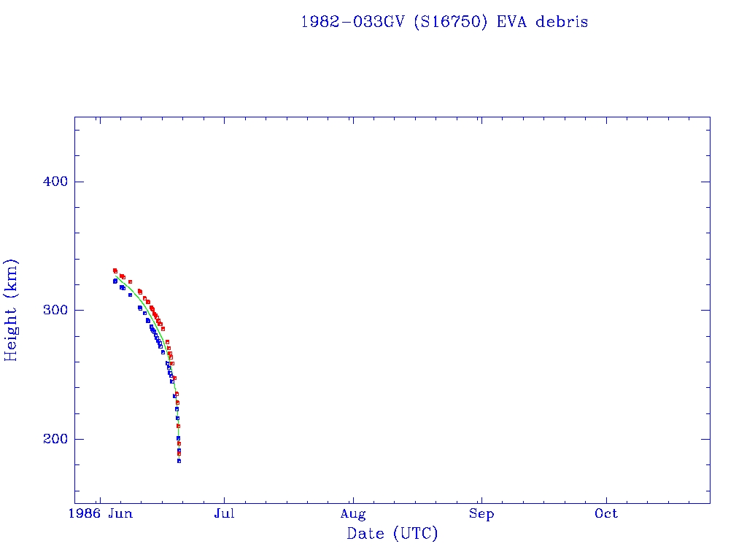
Task: Pick the "Sep" date axis label
Action: point(481,514)
